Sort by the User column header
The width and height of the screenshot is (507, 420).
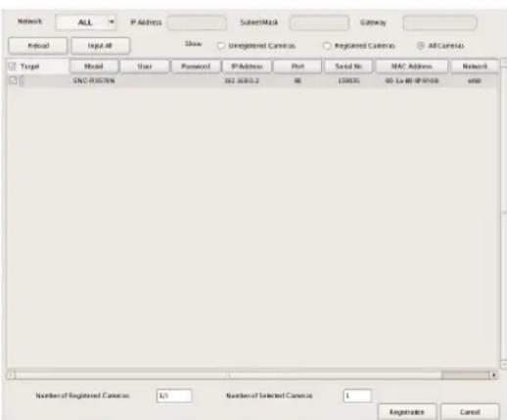145,67
